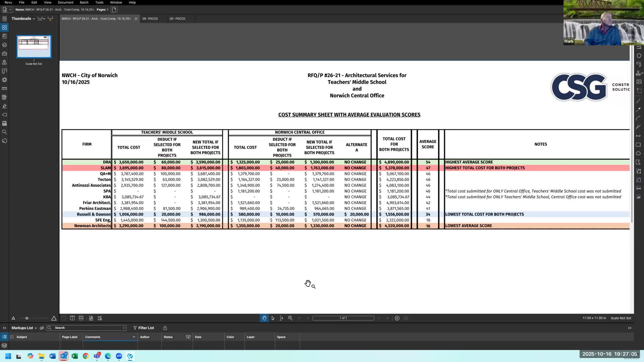Open the Spaces panel
The height and width of the screenshot is (362, 644).
(x=4, y=62)
